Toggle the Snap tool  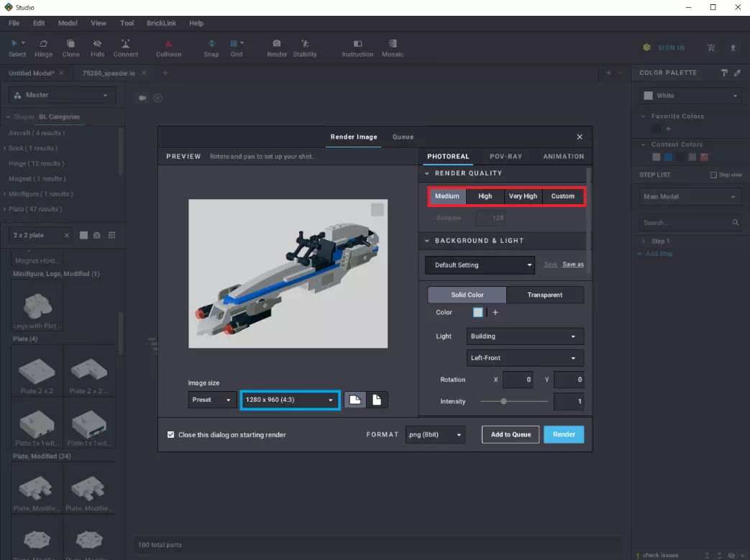click(211, 48)
